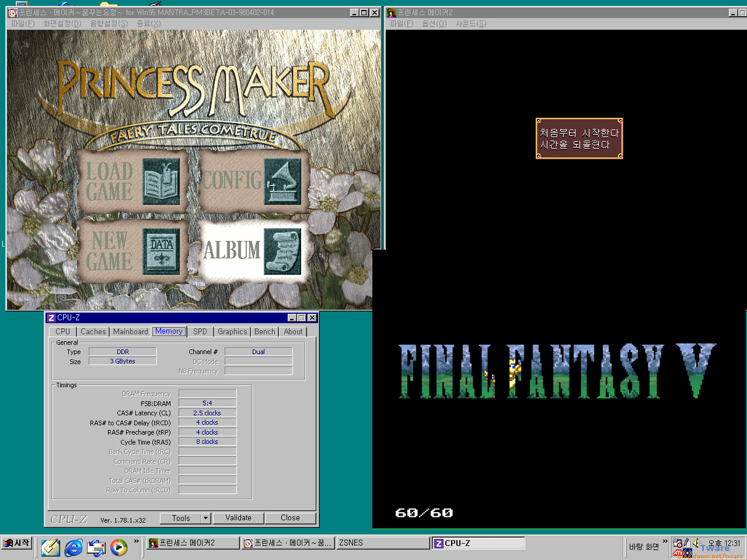The image size is (747, 560).
Task: Click the yellow wireless signal tray icon
Action: pos(687,552)
